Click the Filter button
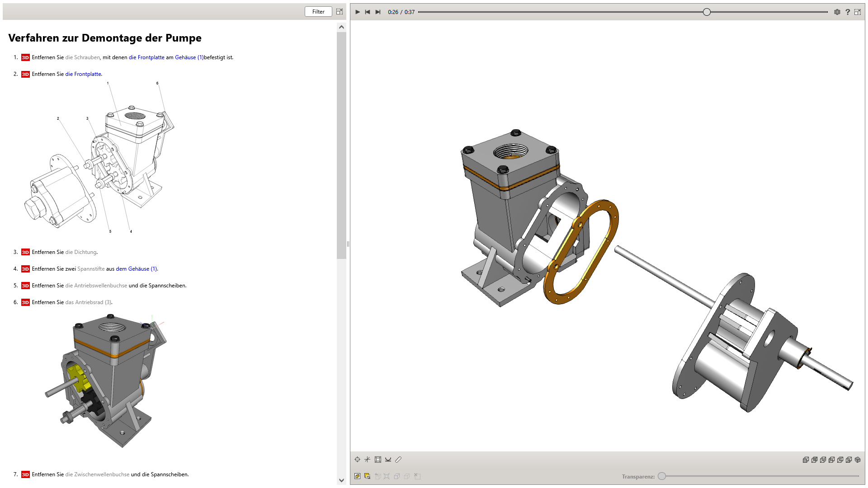This screenshot has height=488, width=868. pos(318,12)
